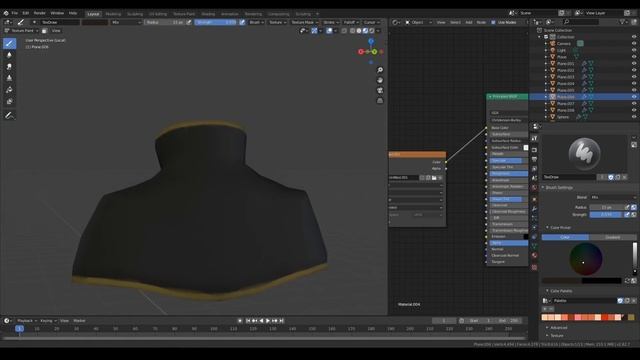Screen dimensions: 640x360
Task: Select the Color button in Color Picker
Action: [565, 237]
